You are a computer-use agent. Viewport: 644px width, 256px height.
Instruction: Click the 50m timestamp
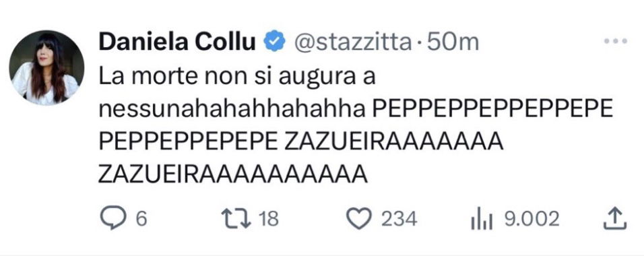tap(453, 42)
